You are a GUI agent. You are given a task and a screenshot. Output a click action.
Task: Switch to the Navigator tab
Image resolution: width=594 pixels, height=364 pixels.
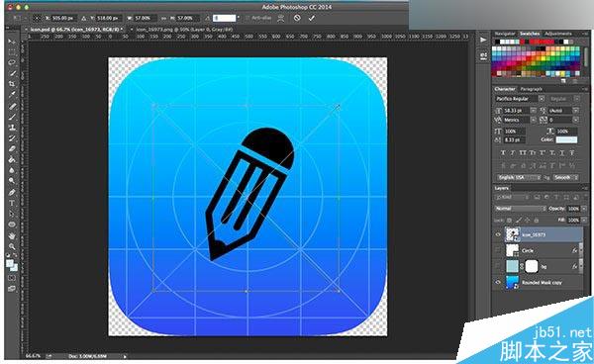(x=505, y=34)
